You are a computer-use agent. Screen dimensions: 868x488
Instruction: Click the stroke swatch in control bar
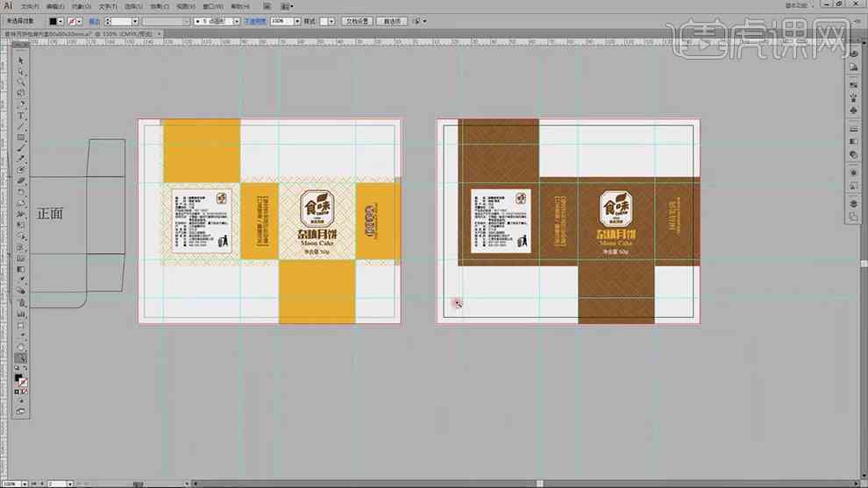click(x=72, y=21)
